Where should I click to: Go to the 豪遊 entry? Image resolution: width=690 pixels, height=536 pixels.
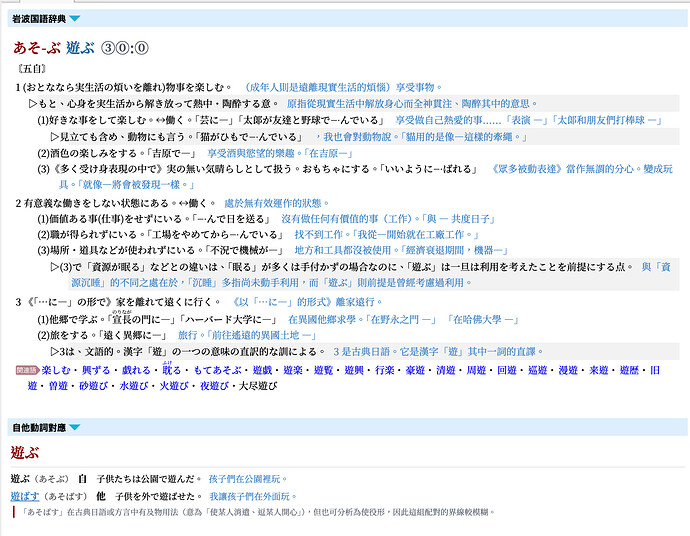pyautogui.click(x=415, y=370)
